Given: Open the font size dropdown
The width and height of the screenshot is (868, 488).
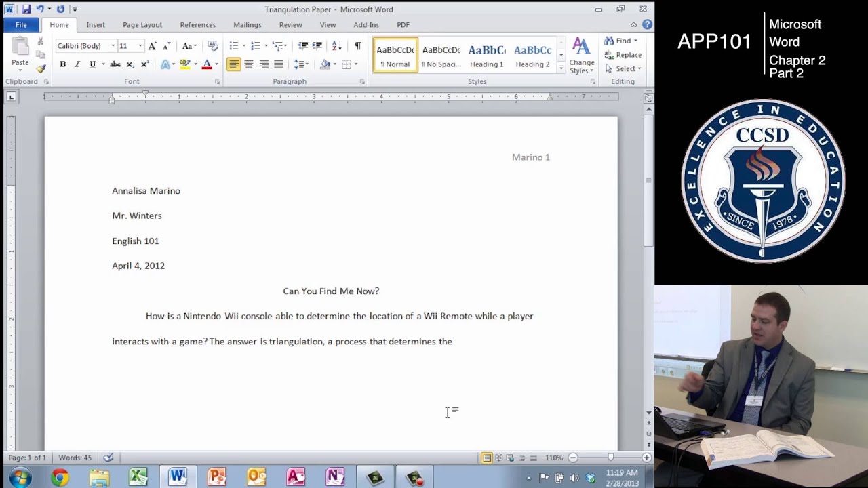Looking at the screenshot, I should pos(140,46).
